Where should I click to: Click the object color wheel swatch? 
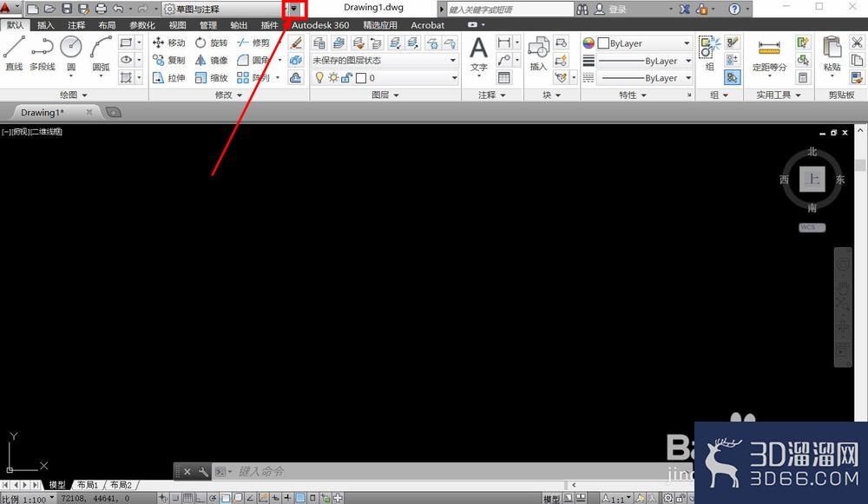(589, 43)
